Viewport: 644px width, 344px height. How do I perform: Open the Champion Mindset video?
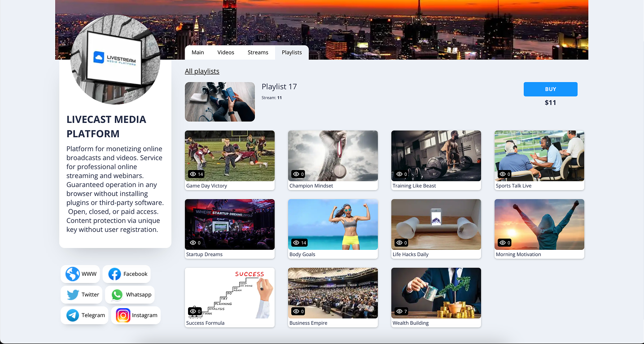[333, 156]
